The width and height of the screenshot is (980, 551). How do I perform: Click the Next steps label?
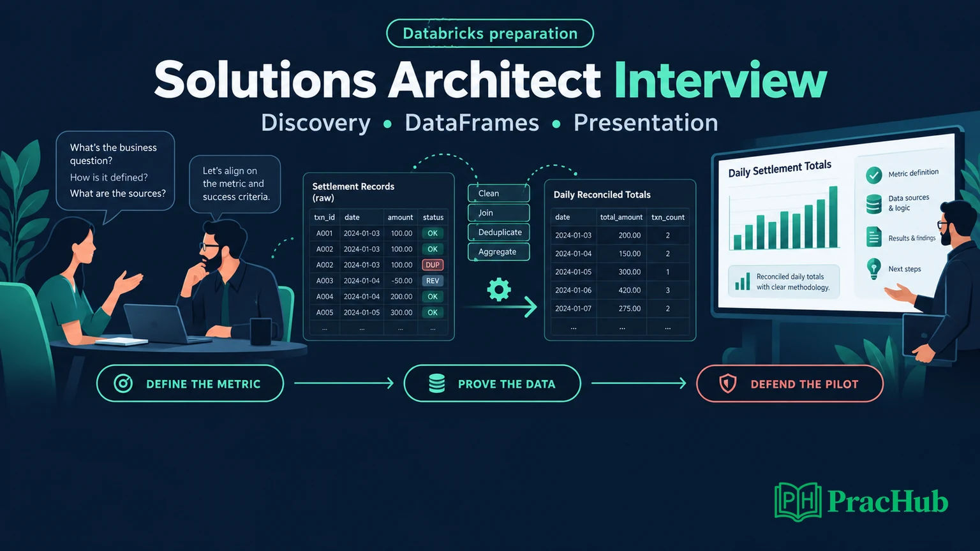905,269
